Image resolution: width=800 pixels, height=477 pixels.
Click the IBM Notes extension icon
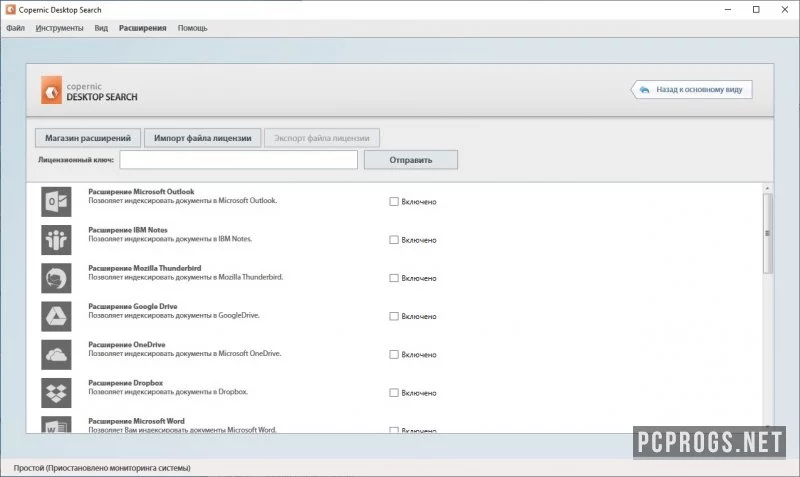point(56,240)
